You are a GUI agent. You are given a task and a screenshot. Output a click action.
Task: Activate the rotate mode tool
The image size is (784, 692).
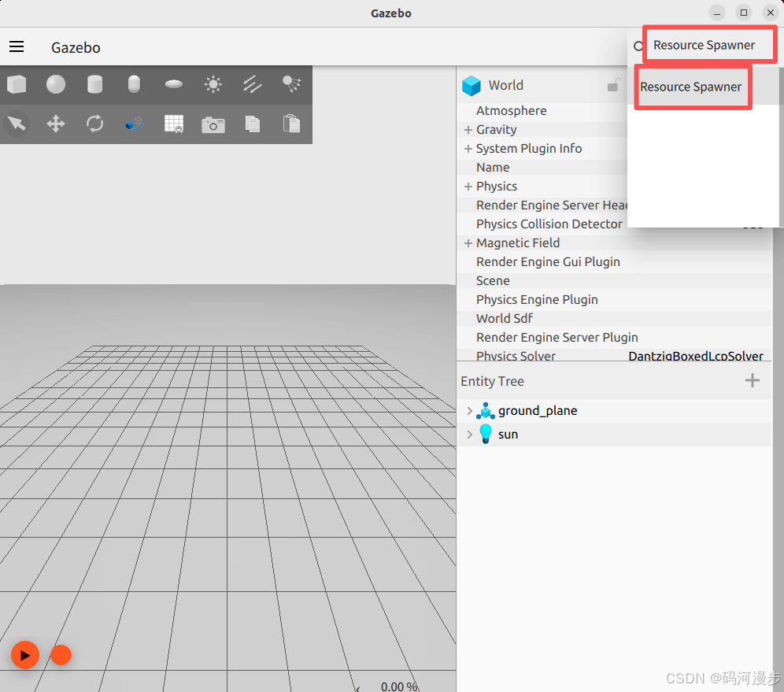pos(94,124)
